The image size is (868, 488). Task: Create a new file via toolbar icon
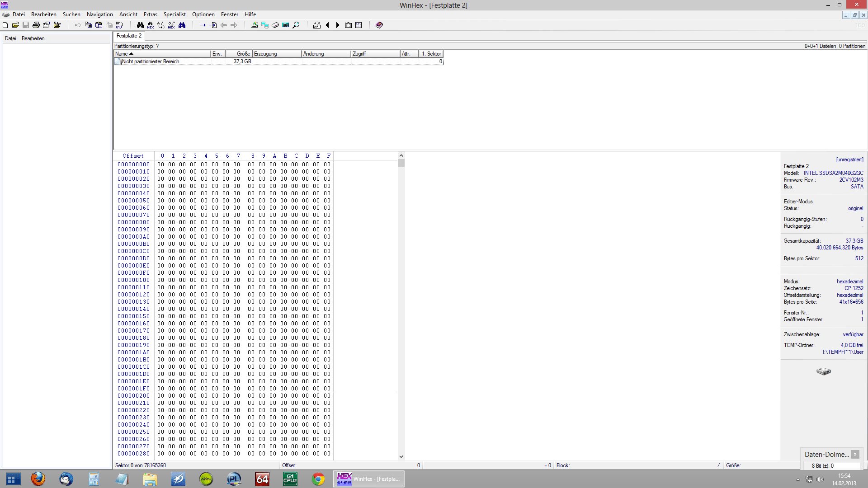point(5,25)
